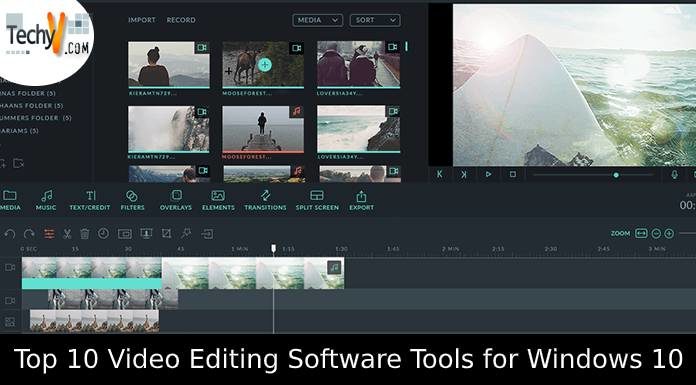Viewport: 696px width, 385px height.
Task: Redo the last undone edit
Action: [29, 234]
